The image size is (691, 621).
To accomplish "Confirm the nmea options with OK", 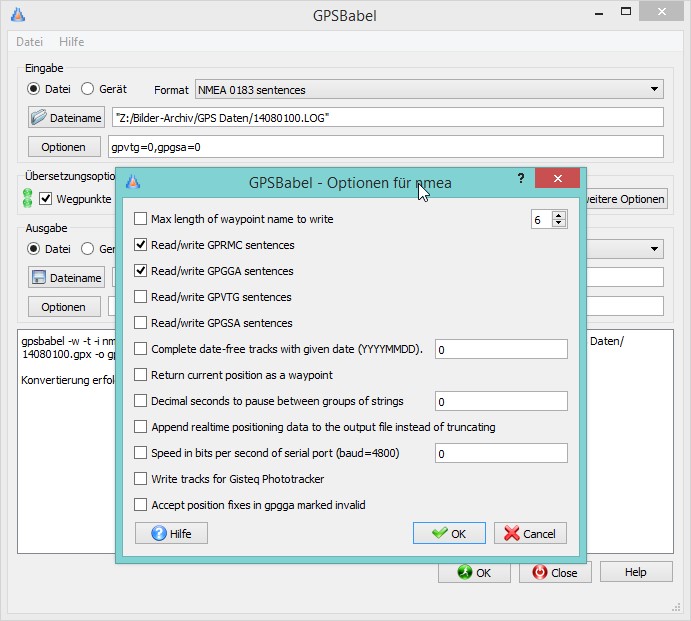I will click(x=449, y=533).
